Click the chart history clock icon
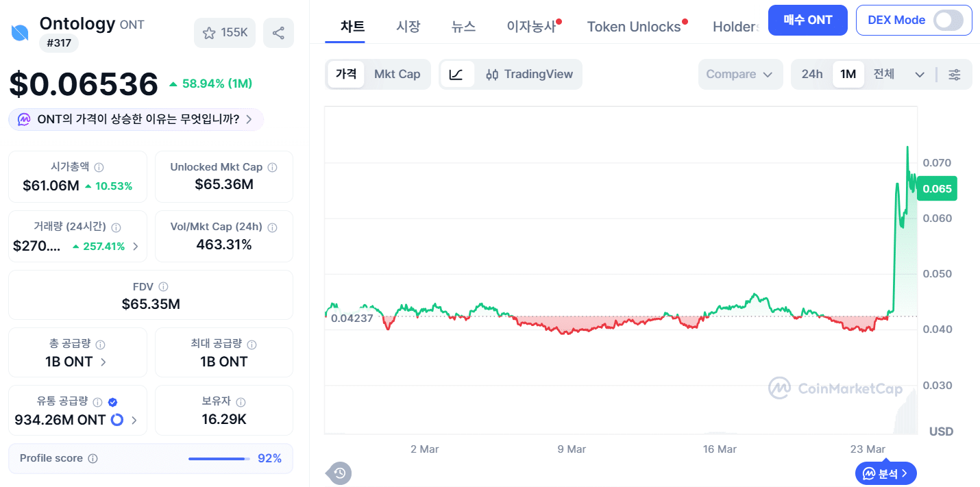 (339, 473)
